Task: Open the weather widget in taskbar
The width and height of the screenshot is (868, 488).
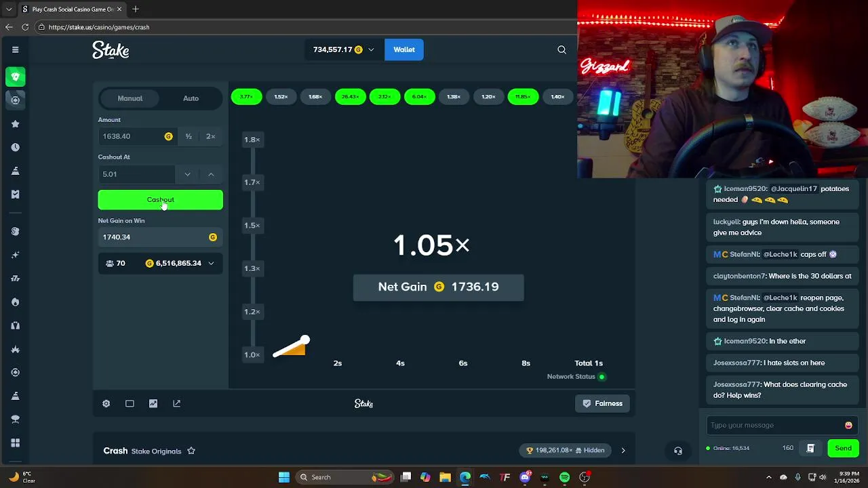Action: [22, 477]
